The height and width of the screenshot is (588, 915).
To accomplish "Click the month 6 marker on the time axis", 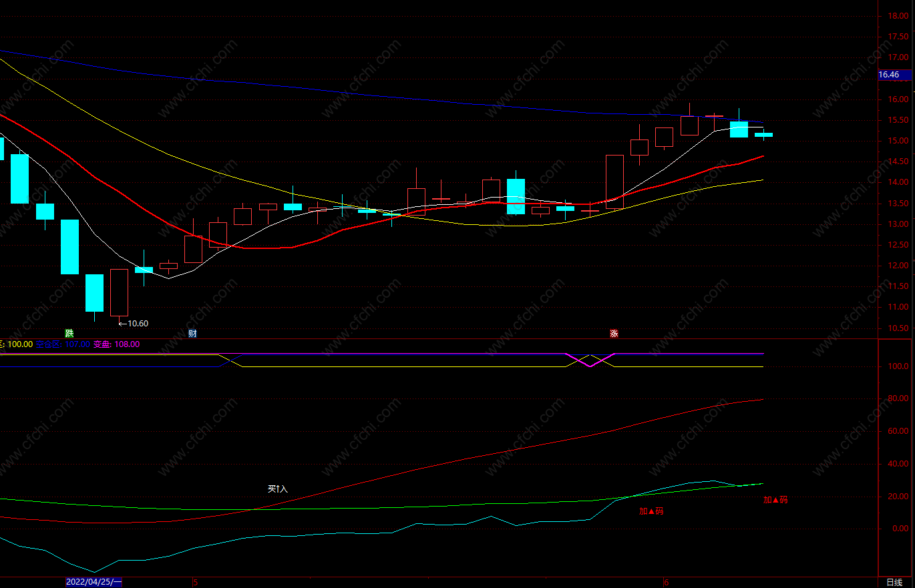I will [666, 582].
